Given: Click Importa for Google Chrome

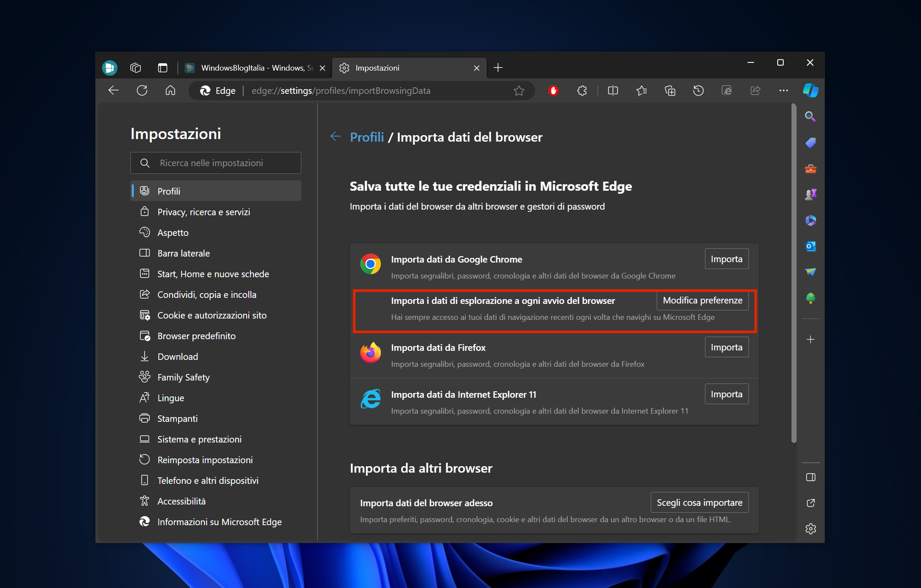Looking at the screenshot, I should click(726, 259).
